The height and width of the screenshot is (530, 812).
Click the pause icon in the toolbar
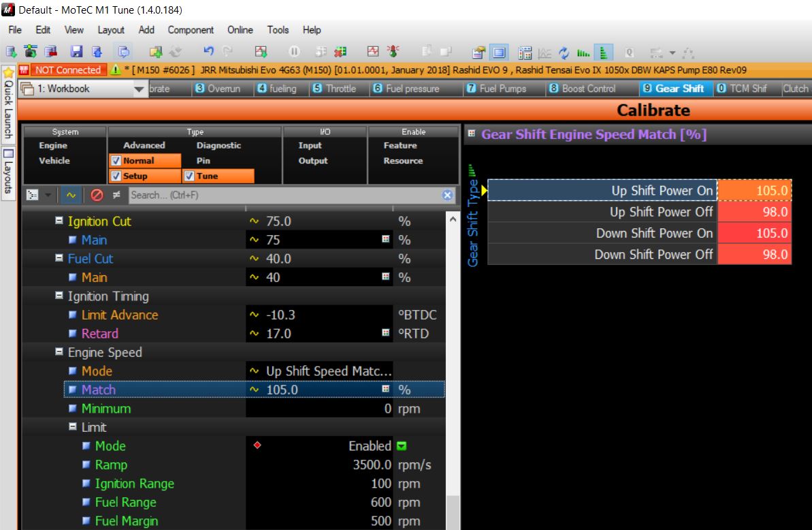[x=294, y=51]
